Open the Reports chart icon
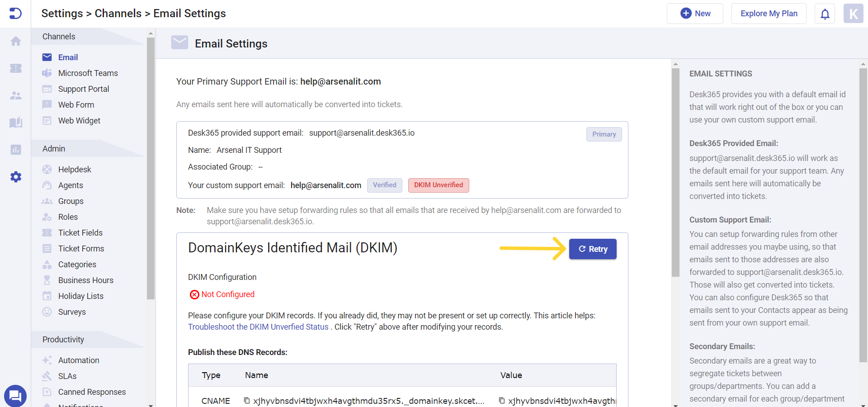Screen dimensions: 868x407 click(15, 150)
